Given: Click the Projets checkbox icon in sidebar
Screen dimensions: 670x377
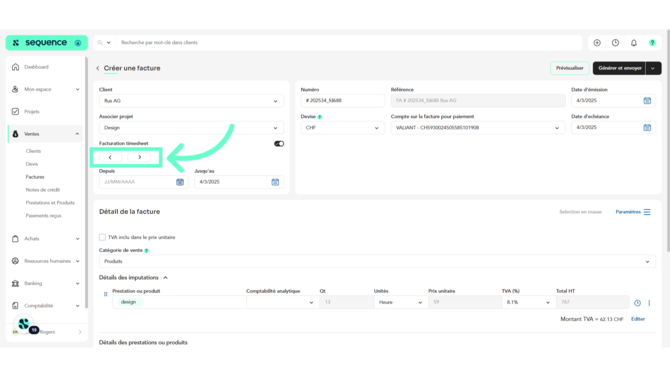Looking at the screenshot, I should pyautogui.click(x=15, y=112).
